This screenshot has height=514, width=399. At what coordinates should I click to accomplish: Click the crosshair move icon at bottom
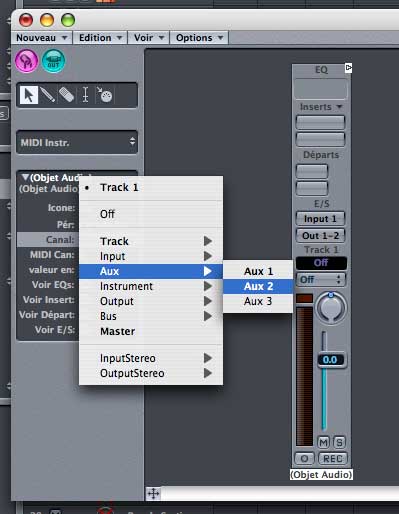pos(153,493)
